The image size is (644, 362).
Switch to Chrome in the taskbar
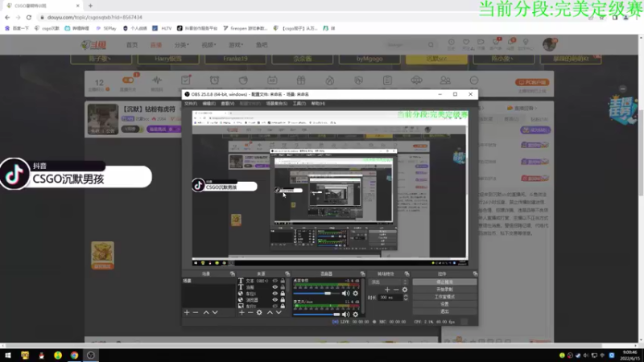[74, 356]
